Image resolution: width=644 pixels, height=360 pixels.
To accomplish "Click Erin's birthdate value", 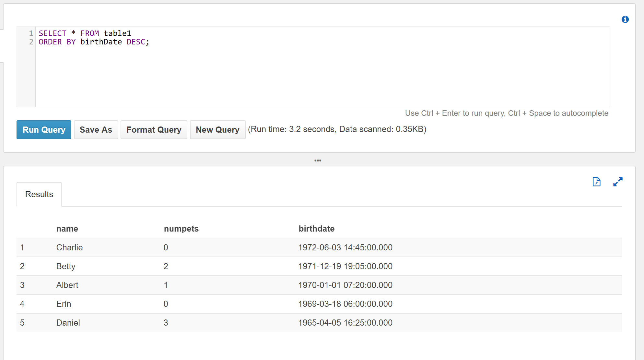I will pyautogui.click(x=345, y=304).
